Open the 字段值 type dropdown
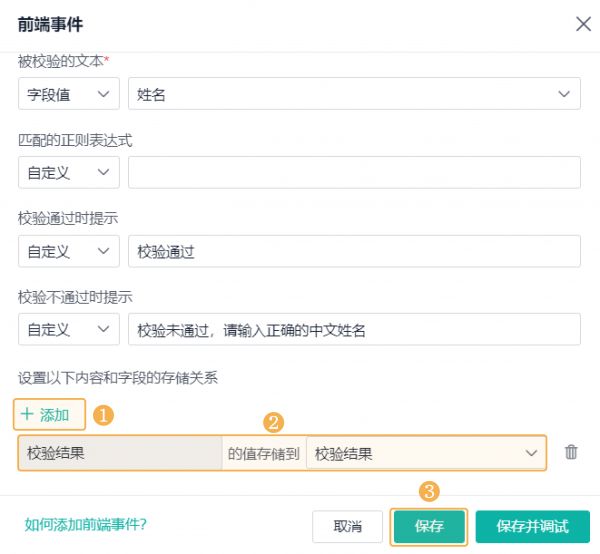The height and width of the screenshot is (554, 600). click(68, 94)
